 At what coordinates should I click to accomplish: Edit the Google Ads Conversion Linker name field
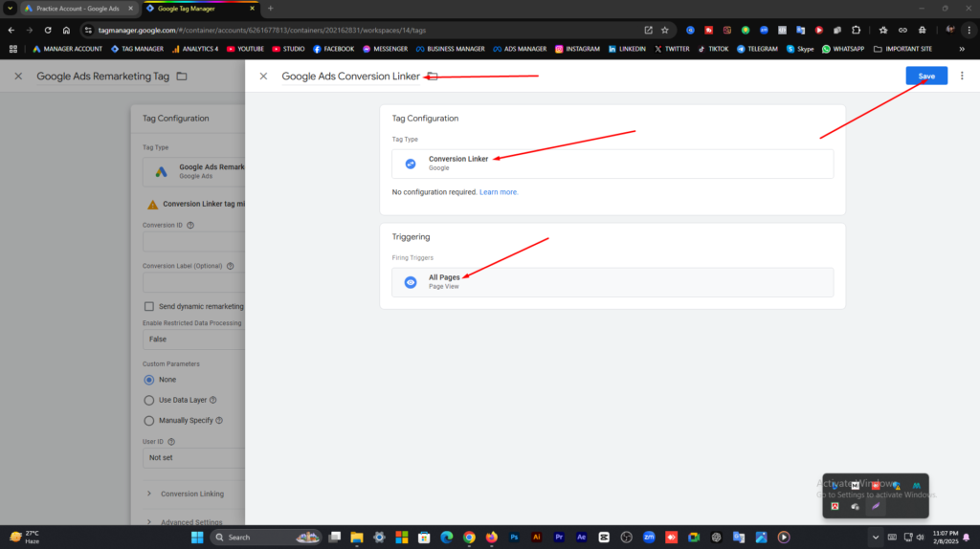point(350,77)
